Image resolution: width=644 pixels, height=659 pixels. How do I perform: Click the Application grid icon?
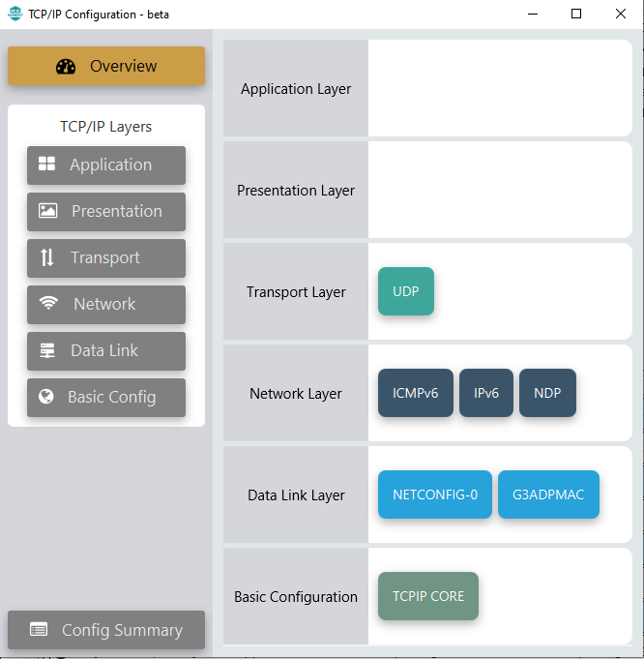click(x=46, y=165)
